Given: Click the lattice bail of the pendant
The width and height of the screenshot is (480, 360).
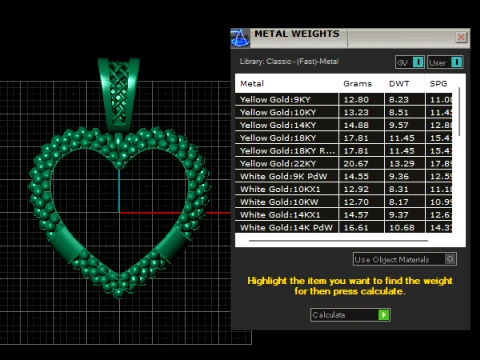Looking at the screenshot, I should [118, 95].
